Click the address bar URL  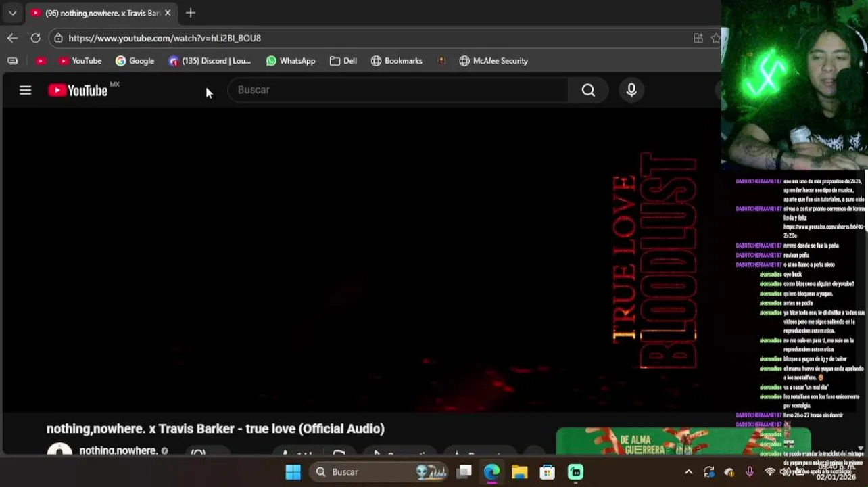pos(164,38)
